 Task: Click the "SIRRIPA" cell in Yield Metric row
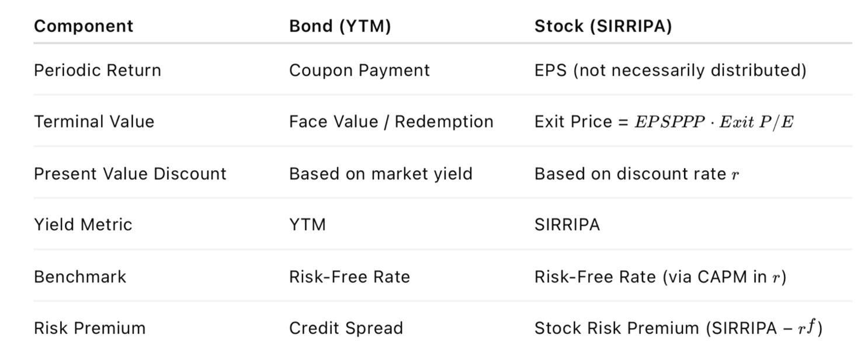(x=567, y=225)
